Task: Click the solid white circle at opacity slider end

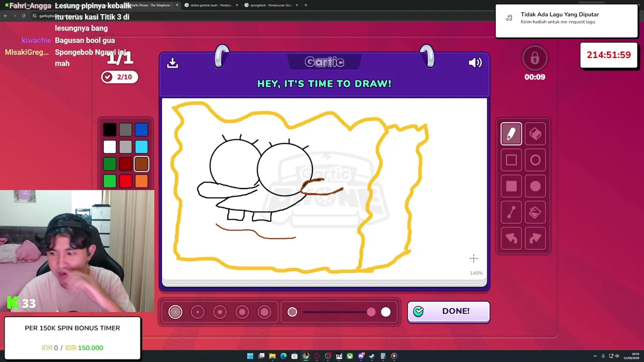Action: coord(385,312)
